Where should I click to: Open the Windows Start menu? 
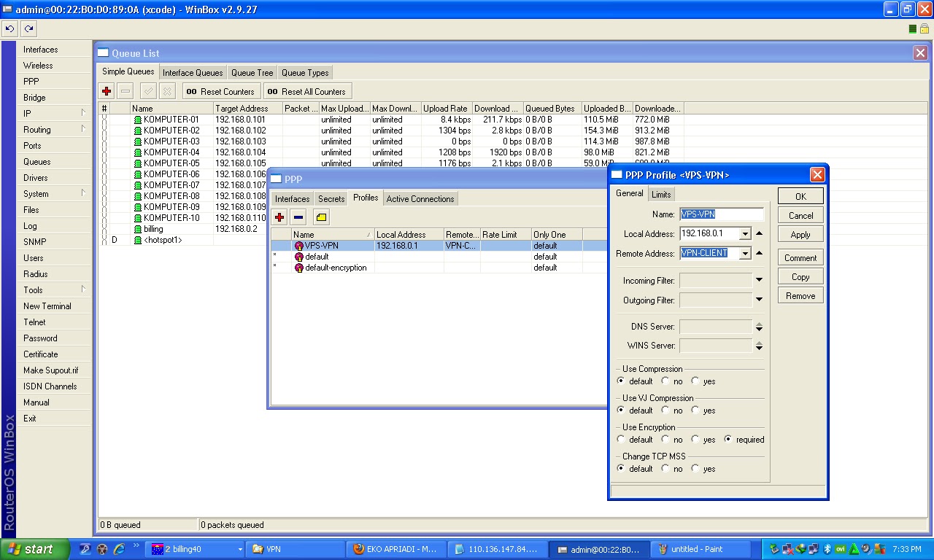pos(35,549)
